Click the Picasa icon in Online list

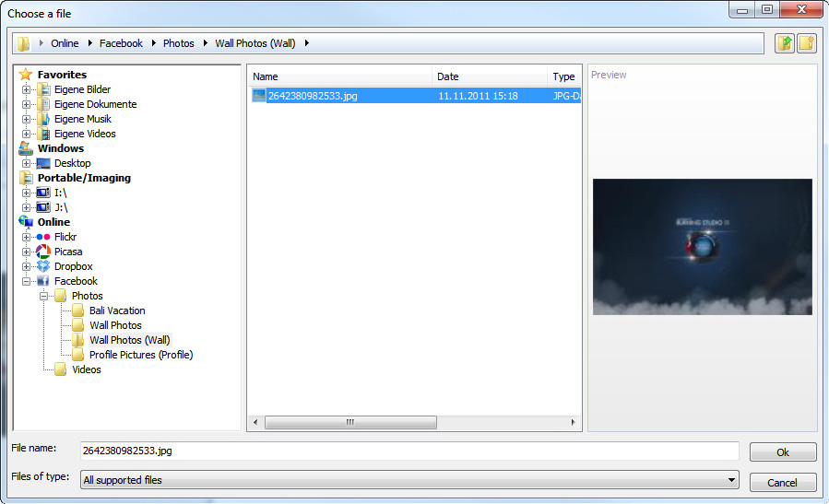click(43, 252)
